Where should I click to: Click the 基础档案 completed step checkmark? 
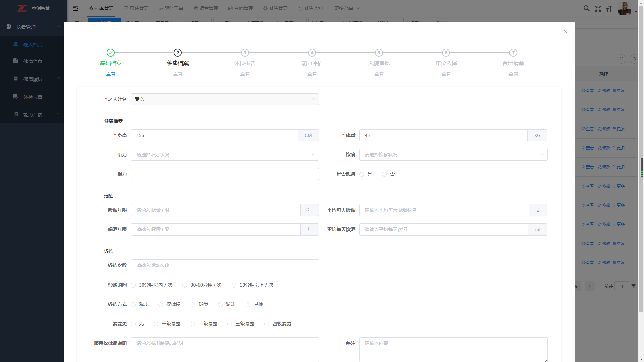pyautogui.click(x=111, y=53)
